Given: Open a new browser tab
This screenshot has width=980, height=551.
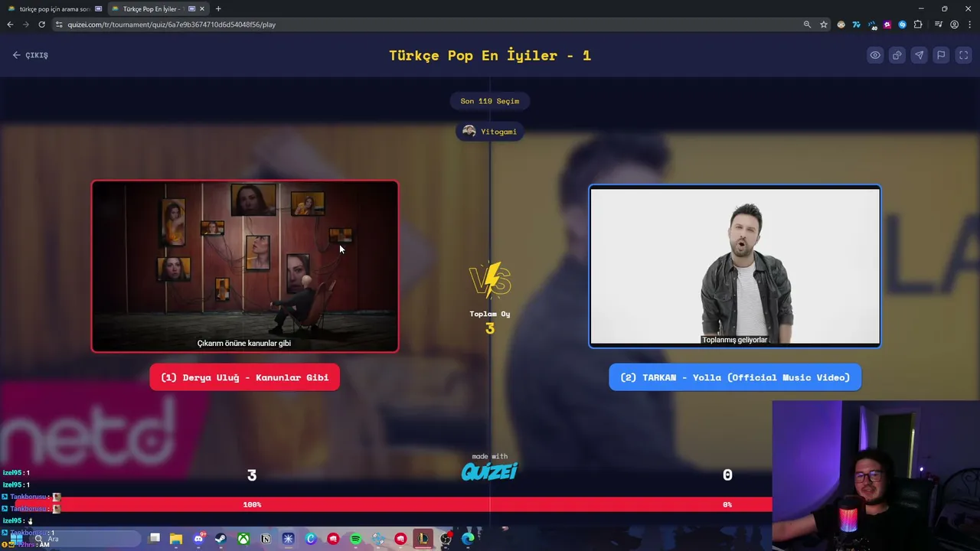Looking at the screenshot, I should (x=218, y=9).
